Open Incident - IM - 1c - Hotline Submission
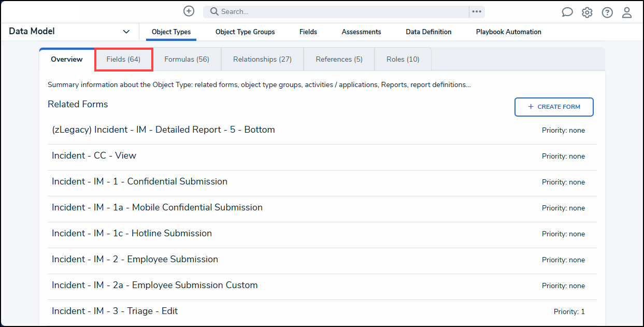 132,233
